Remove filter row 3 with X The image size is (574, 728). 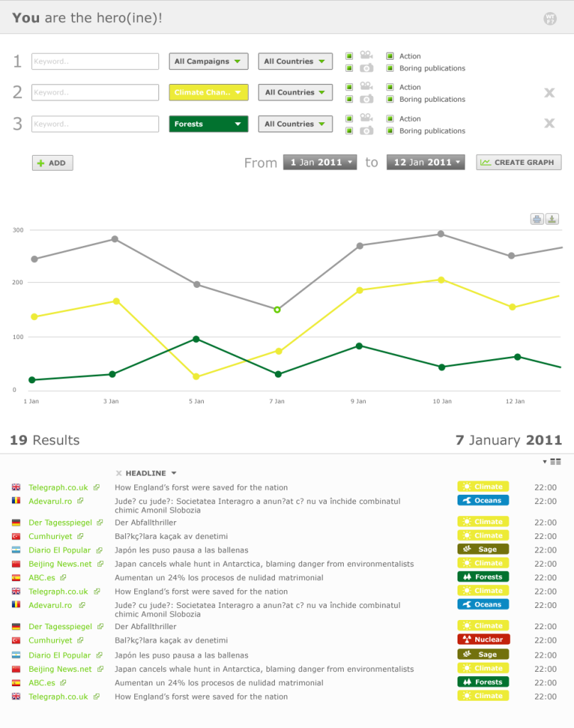pyautogui.click(x=549, y=123)
